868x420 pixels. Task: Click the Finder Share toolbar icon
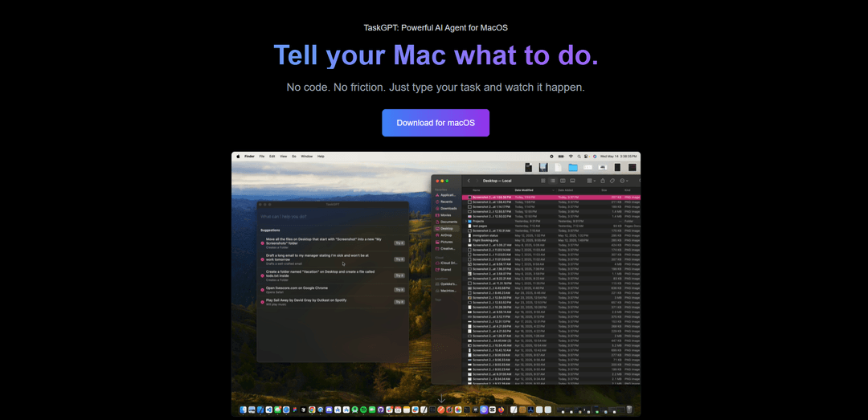(x=602, y=181)
